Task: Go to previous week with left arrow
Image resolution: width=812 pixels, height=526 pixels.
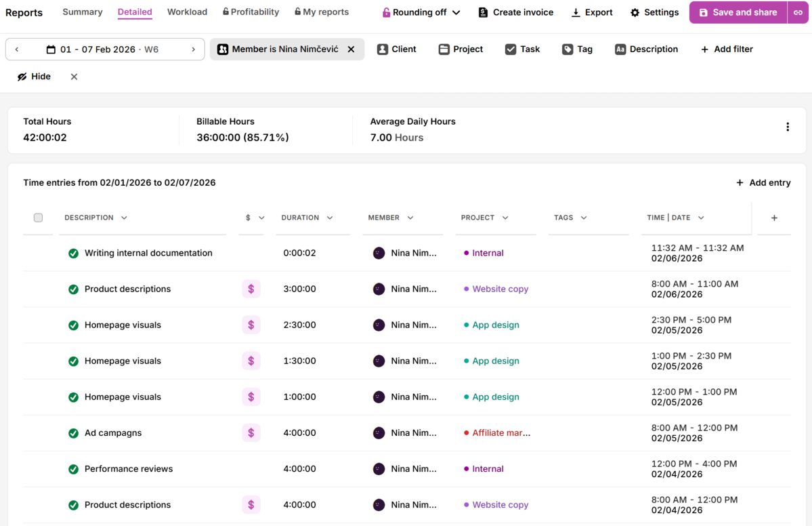Action: coord(17,49)
